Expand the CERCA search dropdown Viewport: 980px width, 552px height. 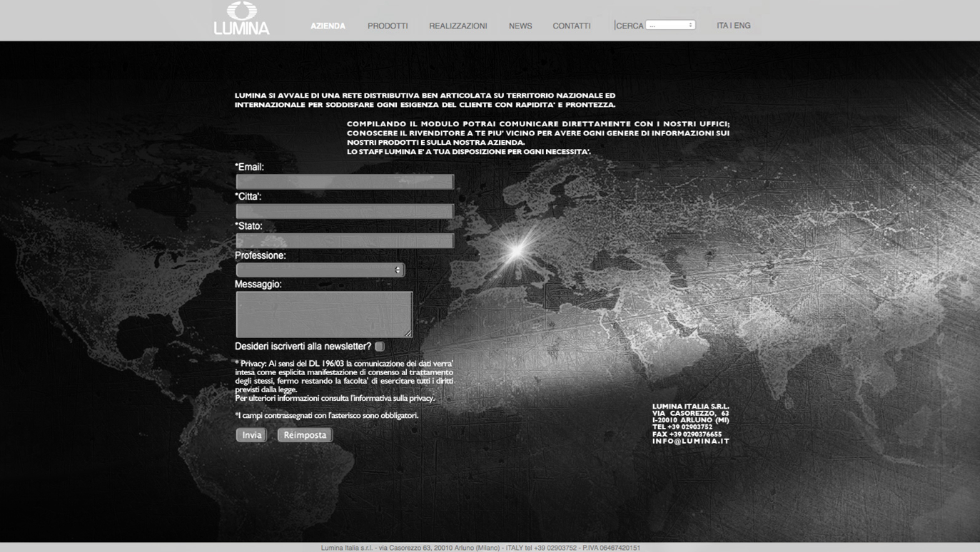(670, 25)
